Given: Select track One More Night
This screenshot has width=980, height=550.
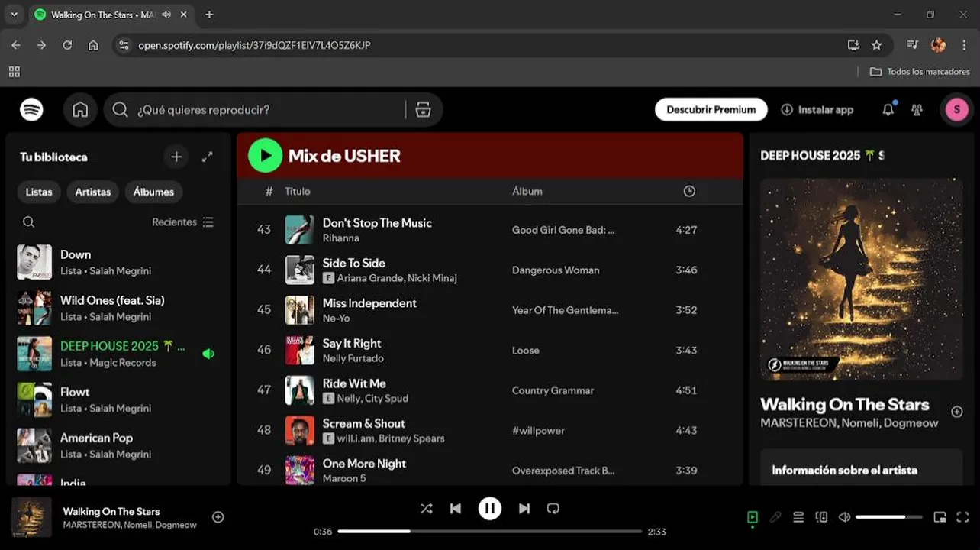Looking at the screenshot, I should 364,464.
